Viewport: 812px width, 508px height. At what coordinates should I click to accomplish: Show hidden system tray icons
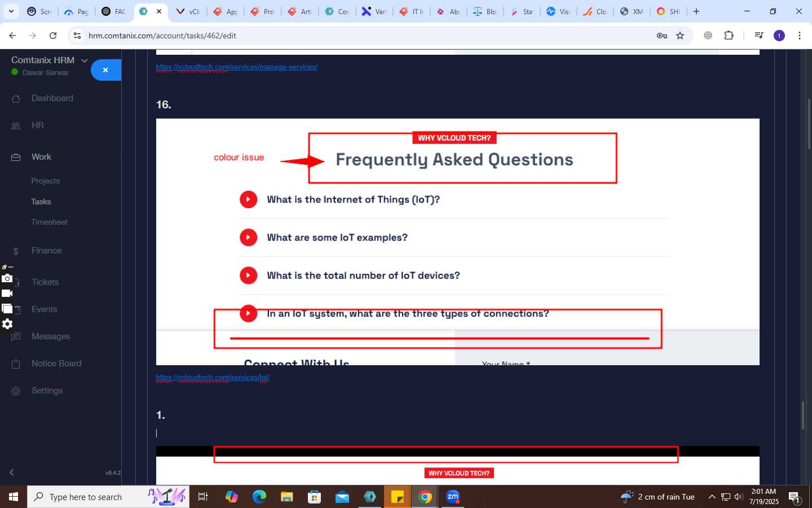coord(712,497)
